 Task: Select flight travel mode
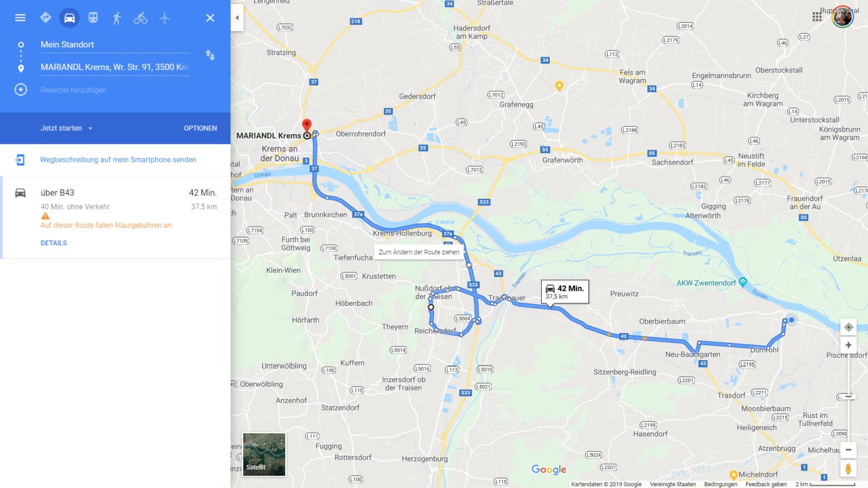point(164,18)
